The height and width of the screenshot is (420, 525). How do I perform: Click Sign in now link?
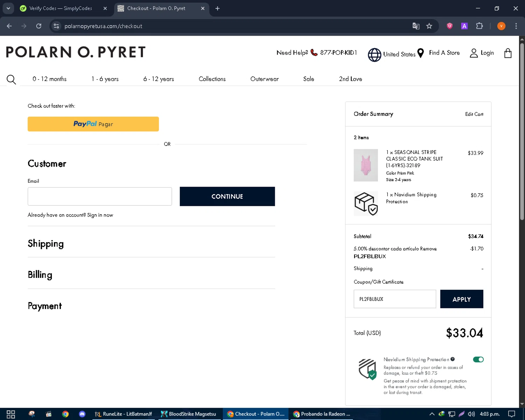click(100, 215)
